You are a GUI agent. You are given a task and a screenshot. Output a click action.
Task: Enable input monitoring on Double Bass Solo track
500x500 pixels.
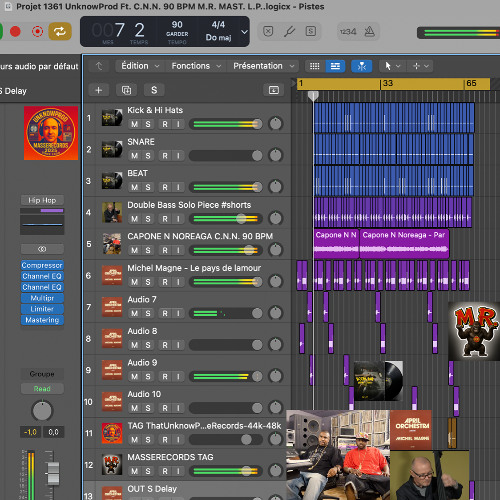[x=178, y=219]
